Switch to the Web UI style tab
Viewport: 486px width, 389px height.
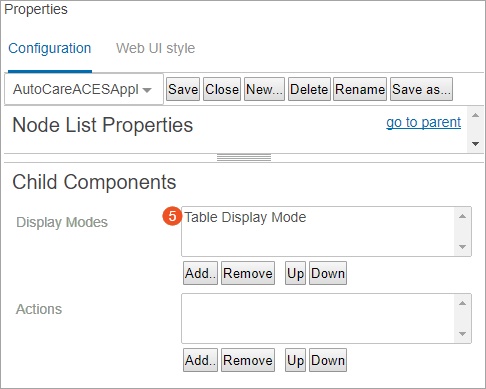[x=155, y=48]
